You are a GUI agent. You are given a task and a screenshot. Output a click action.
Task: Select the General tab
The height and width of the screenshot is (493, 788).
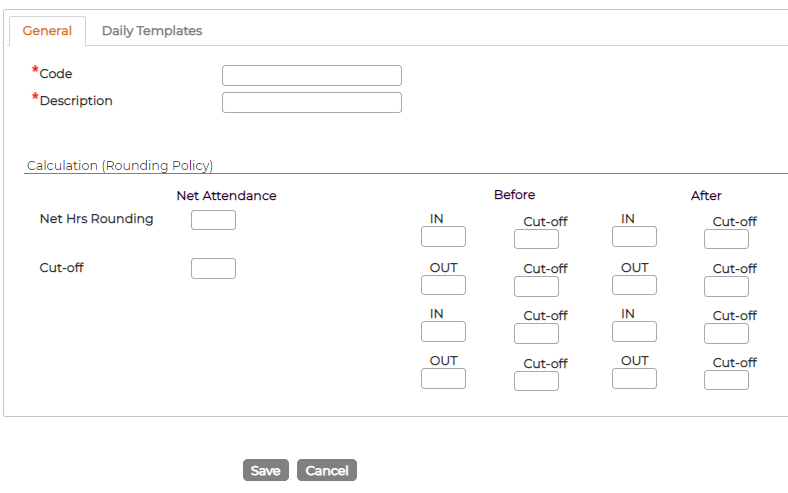coord(47,31)
